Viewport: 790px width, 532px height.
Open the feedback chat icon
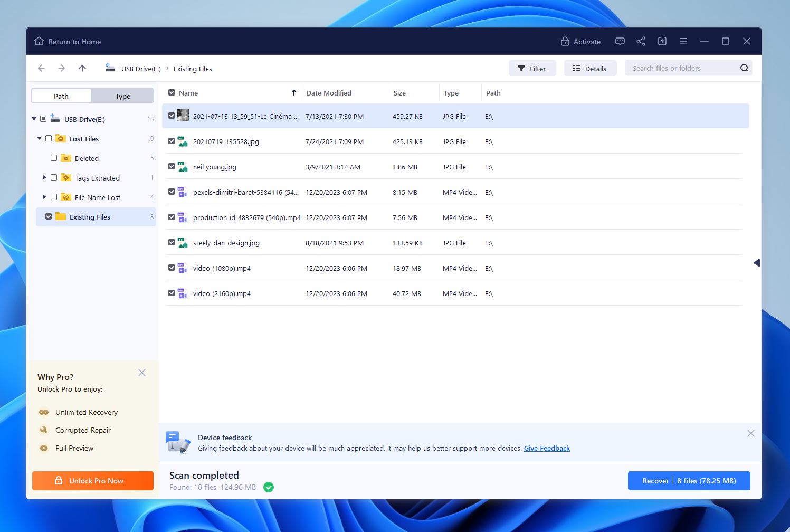coord(620,41)
